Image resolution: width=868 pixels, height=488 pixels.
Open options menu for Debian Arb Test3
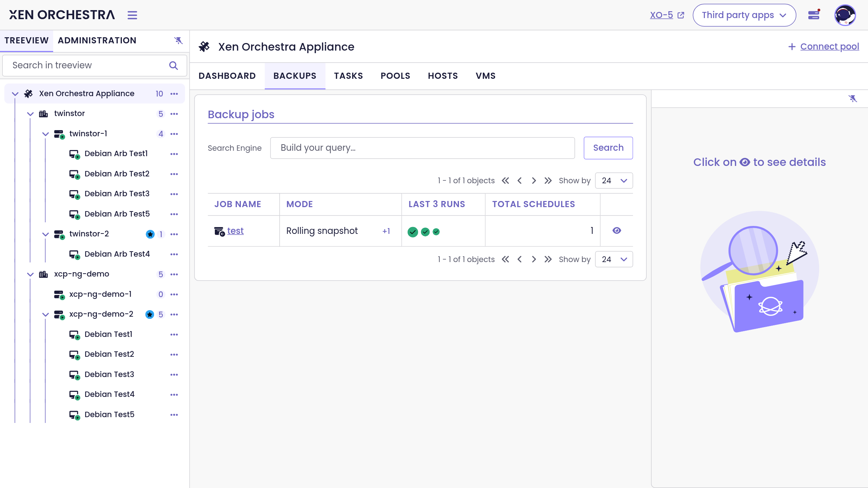(x=174, y=194)
